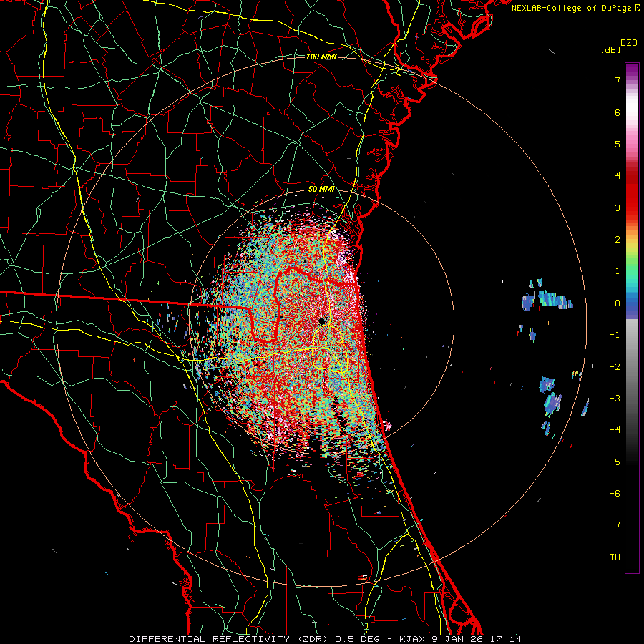The height and width of the screenshot is (644, 644).
Task: Click the 2 value on color scale
Action: [618, 240]
